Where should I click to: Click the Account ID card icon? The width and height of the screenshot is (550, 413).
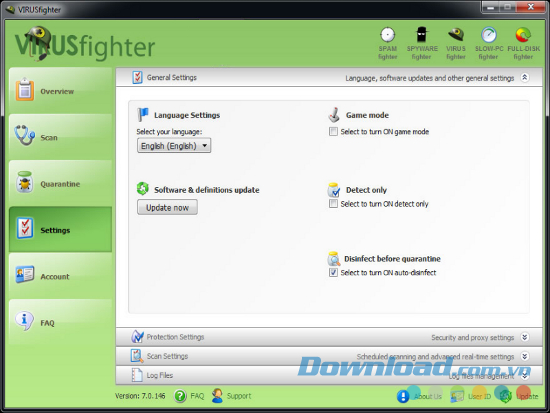coord(25,274)
